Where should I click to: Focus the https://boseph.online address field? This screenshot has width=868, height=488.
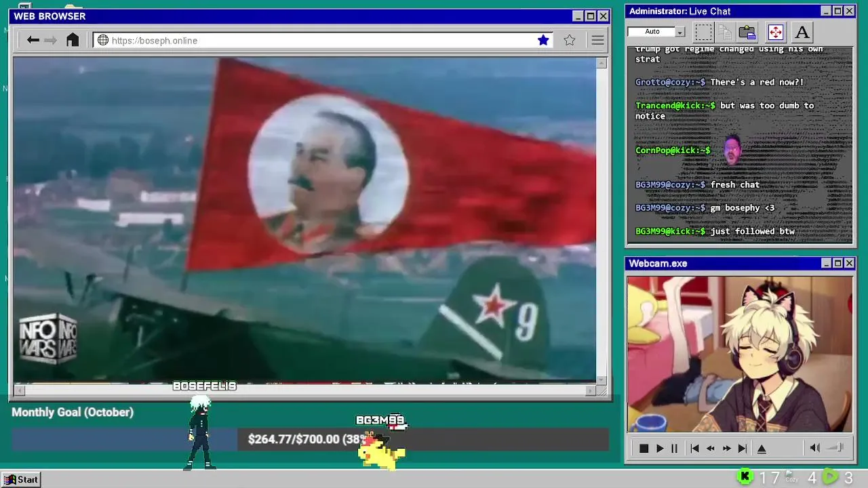pyautogui.click(x=321, y=40)
